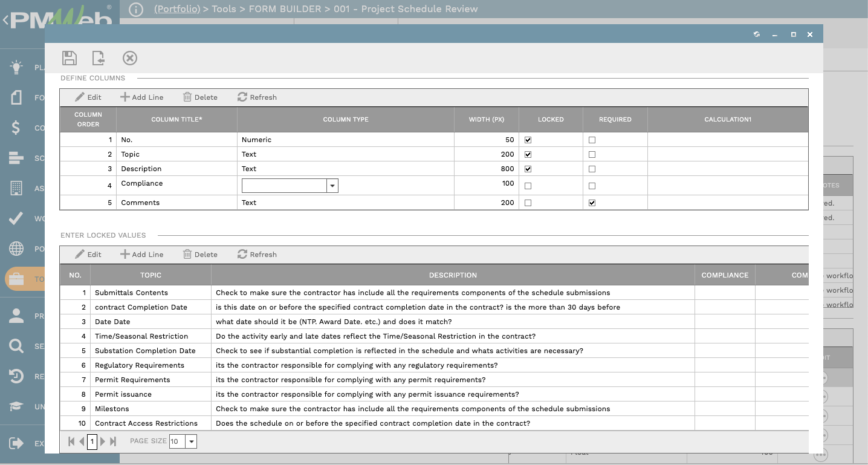Click the Numeric column type cell
The height and width of the screenshot is (465, 868).
click(x=345, y=140)
